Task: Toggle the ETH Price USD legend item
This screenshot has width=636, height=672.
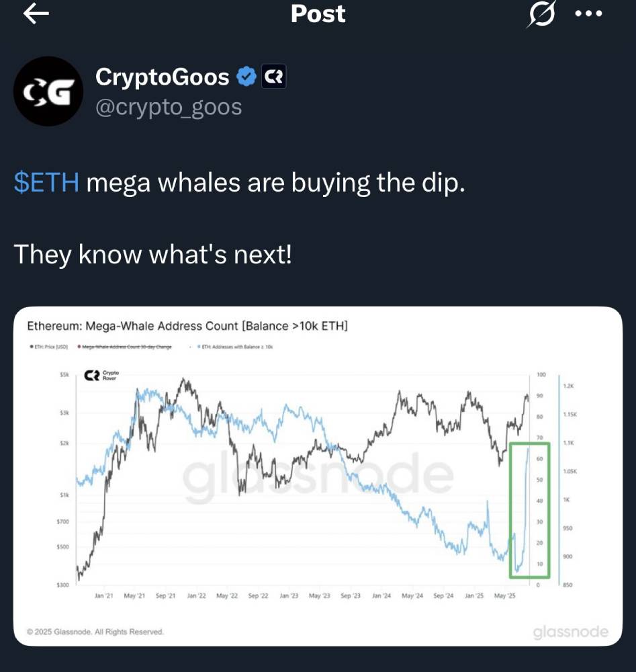Action: click(48, 347)
